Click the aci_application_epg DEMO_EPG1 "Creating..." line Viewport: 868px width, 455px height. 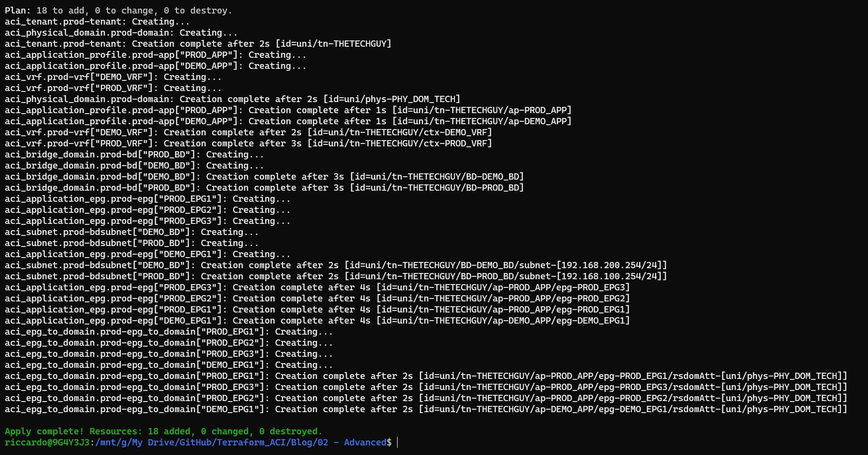147,254
